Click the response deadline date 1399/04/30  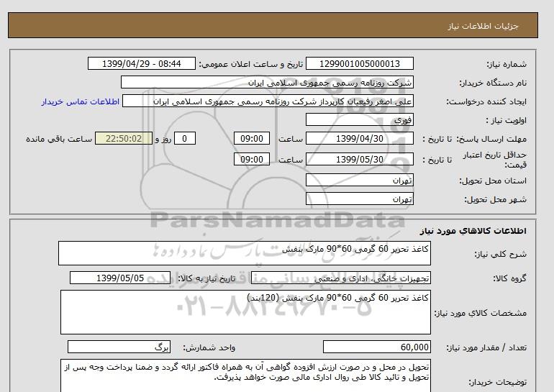pyautogui.click(x=359, y=138)
